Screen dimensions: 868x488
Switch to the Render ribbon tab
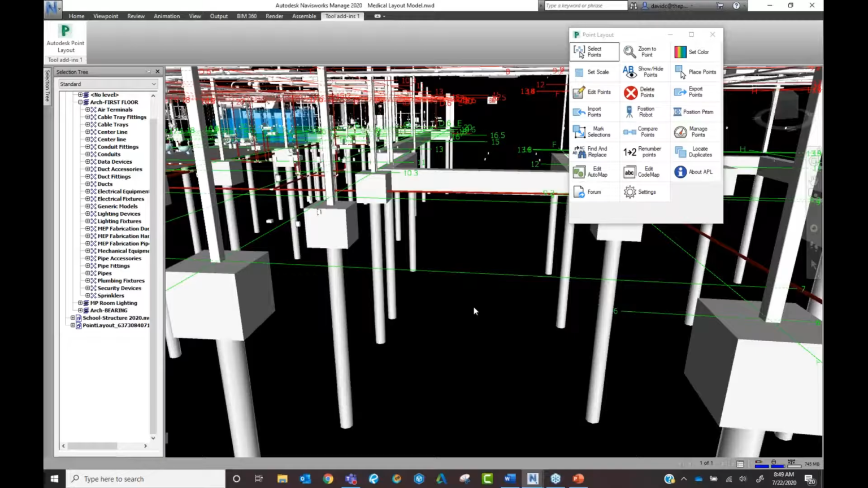pyautogui.click(x=274, y=16)
